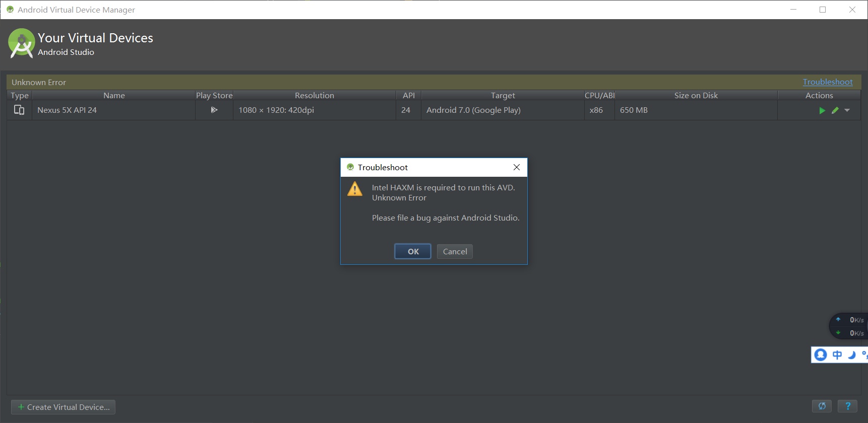Image resolution: width=868 pixels, height=423 pixels.
Task: Maximize the AVD Manager window
Action: (x=823, y=10)
